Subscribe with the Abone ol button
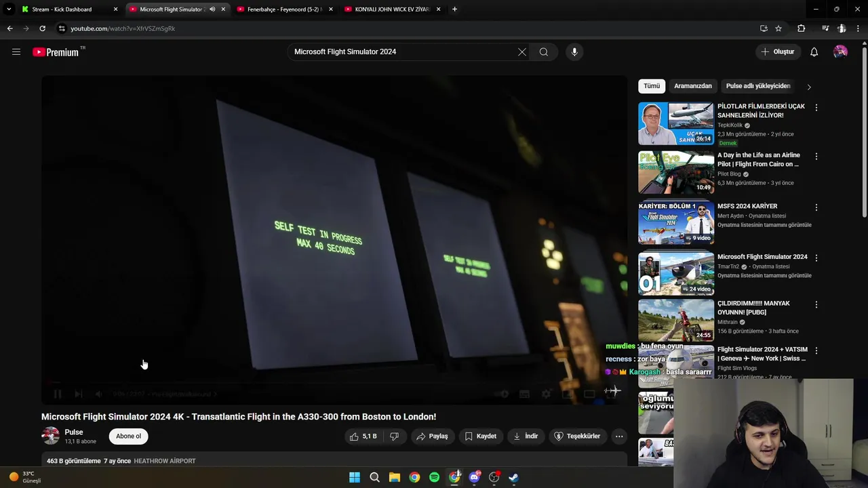 [x=128, y=436]
